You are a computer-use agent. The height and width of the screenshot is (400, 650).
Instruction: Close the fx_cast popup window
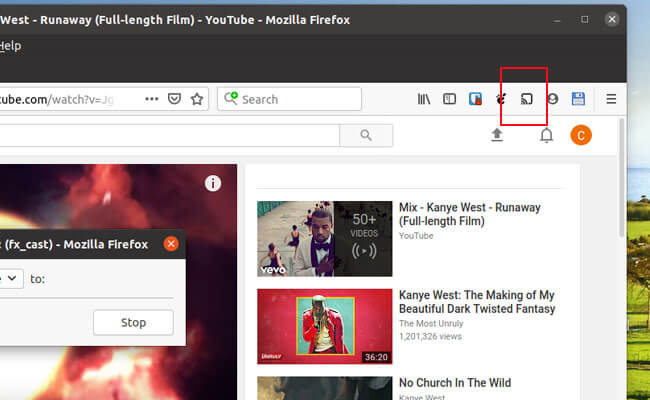click(x=171, y=244)
